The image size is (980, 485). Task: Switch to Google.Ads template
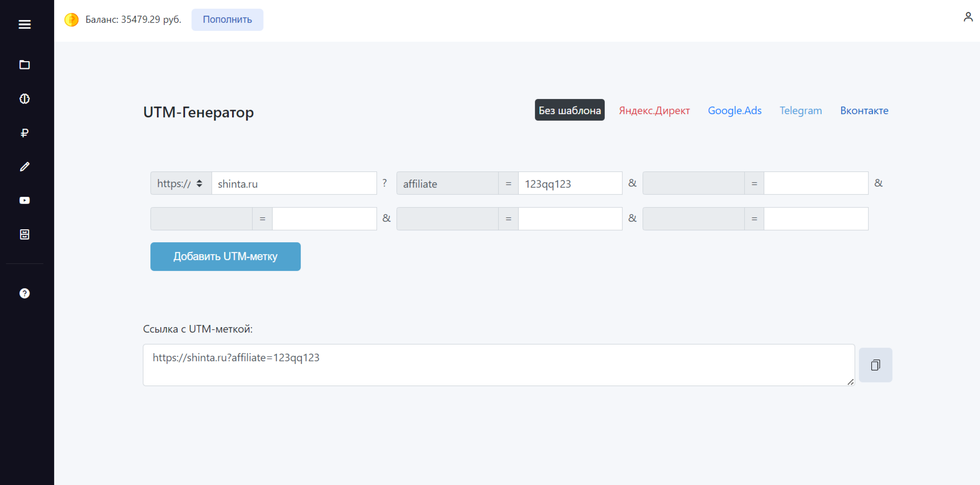734,110
